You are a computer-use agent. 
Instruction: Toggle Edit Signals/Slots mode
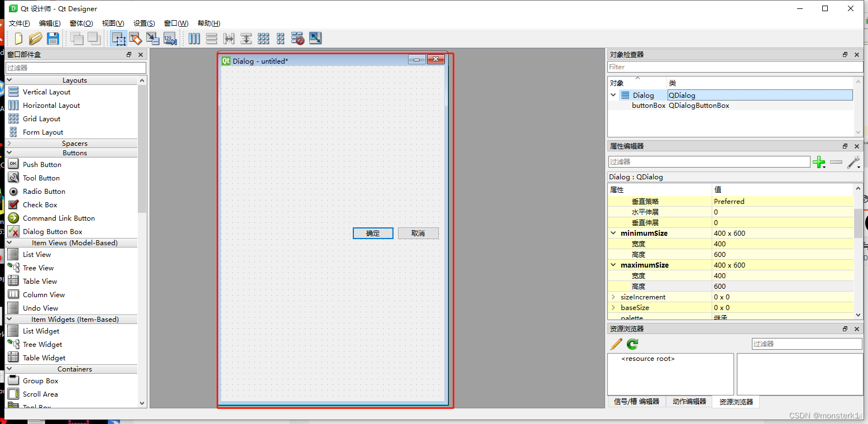click(x=136, y=39)
